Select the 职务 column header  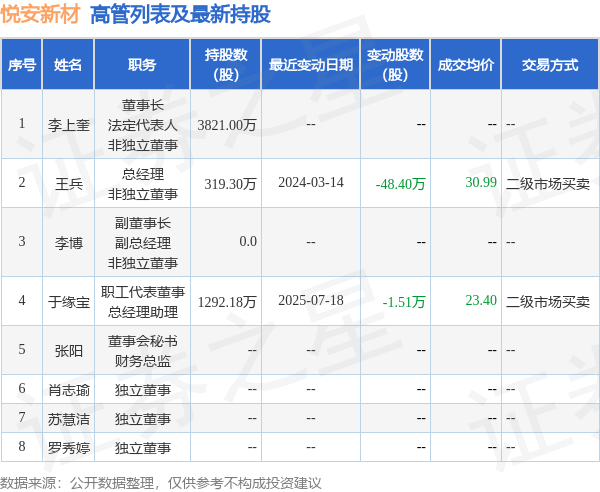coord(142,65)
